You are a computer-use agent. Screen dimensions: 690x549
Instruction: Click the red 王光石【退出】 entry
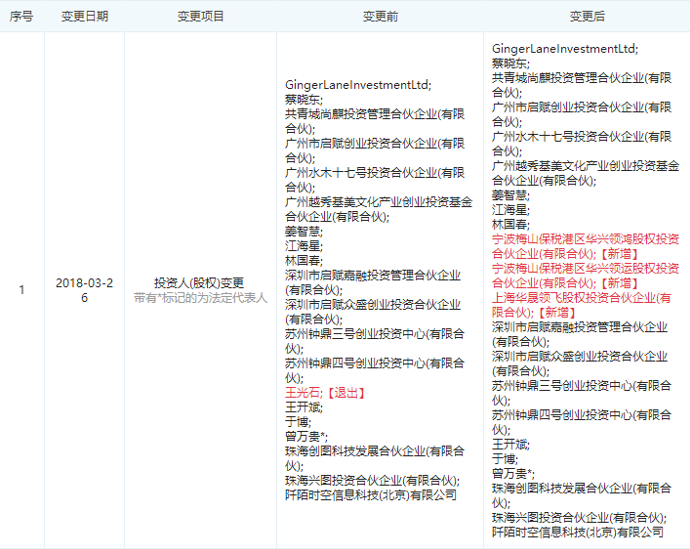pyautogui.click(x=325, y=392)
